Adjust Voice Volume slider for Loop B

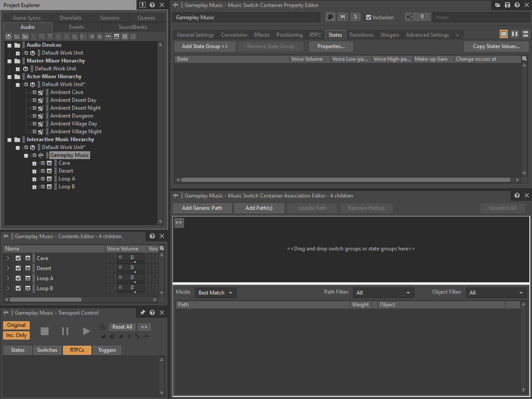(x=131, y=288)
